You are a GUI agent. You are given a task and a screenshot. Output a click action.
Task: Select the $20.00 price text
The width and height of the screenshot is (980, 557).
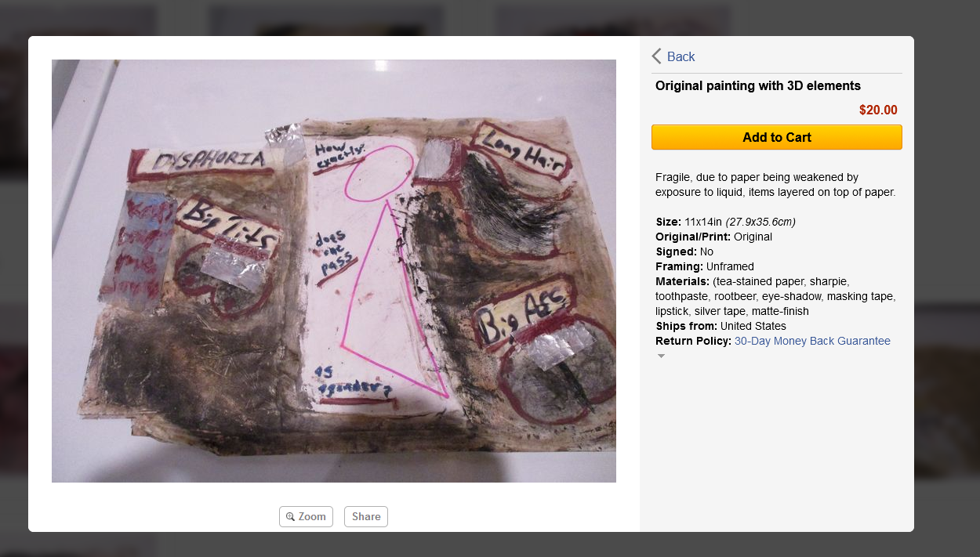pyautogui.click(x=878, y=110)
